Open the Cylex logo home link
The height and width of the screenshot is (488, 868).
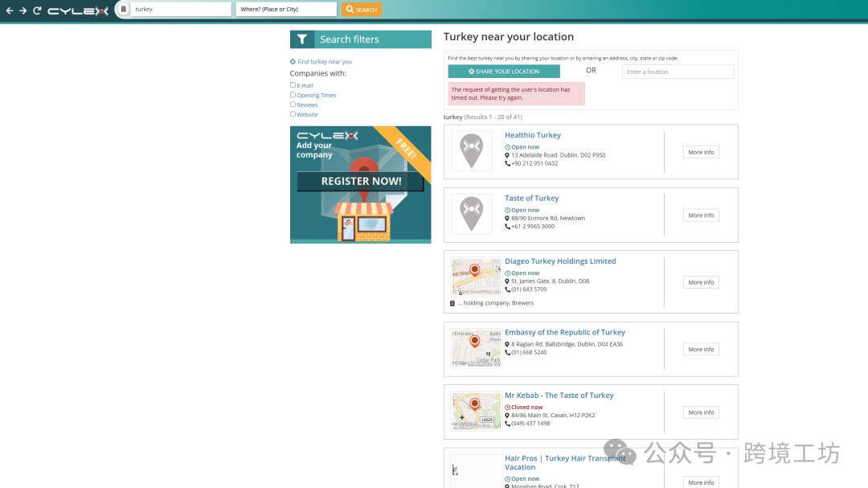[78, 10]
